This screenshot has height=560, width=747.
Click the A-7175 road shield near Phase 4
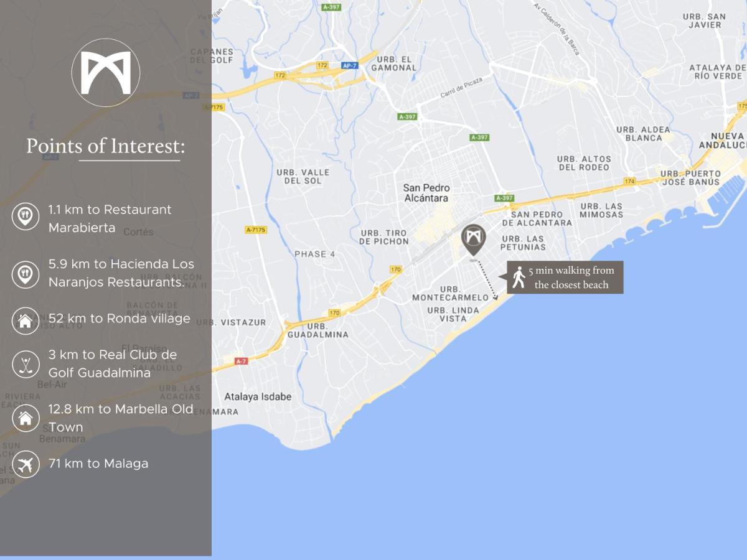point(256,230)
